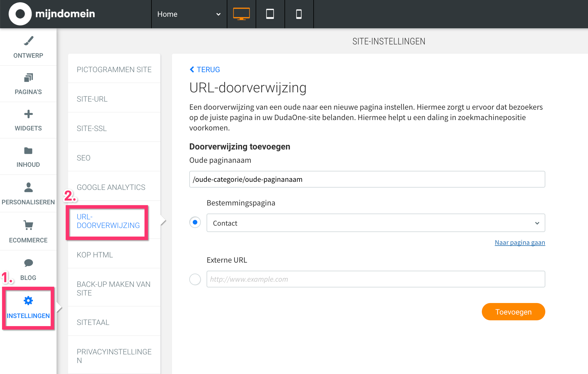Open the Pagina's stacked pages icon

[x=28, y=78]
